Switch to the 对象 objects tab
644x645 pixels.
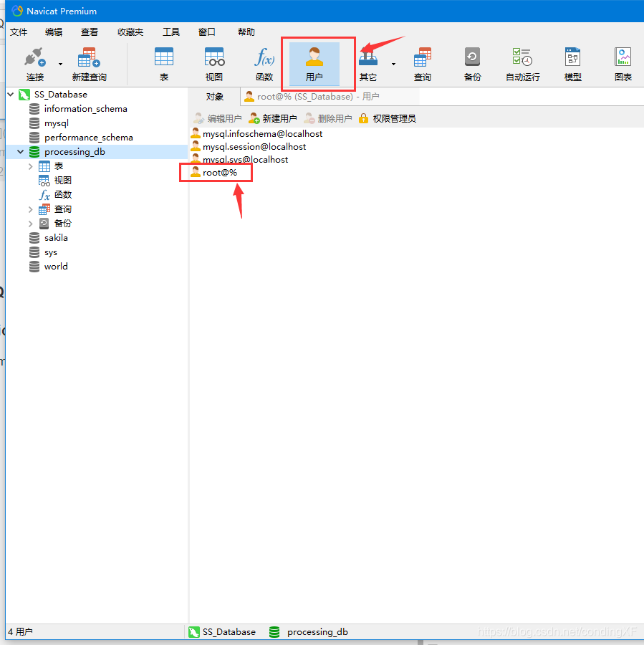click(215, 97)
